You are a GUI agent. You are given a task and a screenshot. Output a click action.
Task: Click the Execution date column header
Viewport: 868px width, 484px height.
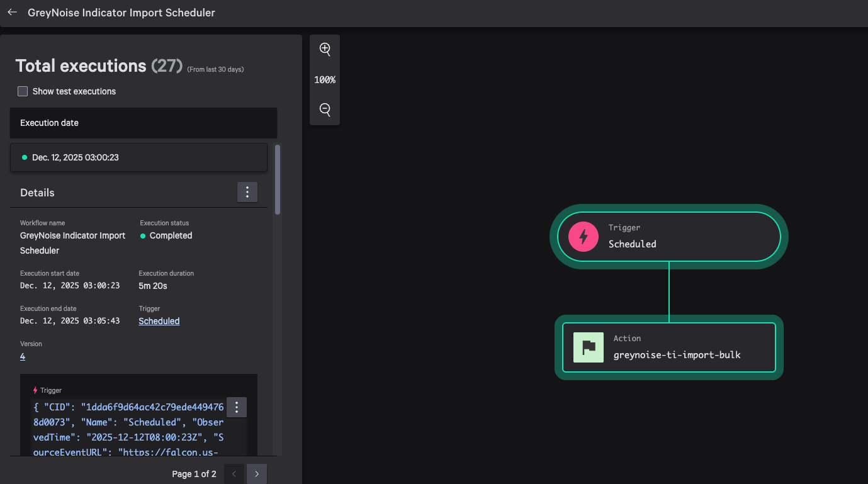click(49, 123)
